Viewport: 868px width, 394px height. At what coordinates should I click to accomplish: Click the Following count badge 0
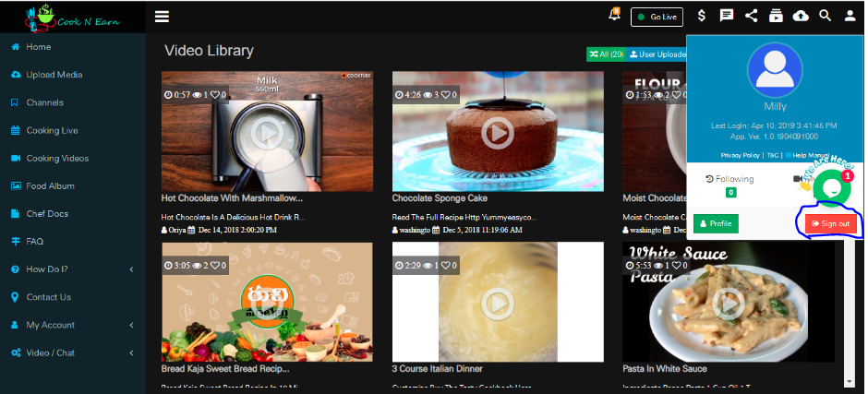[x=730, y=193]
